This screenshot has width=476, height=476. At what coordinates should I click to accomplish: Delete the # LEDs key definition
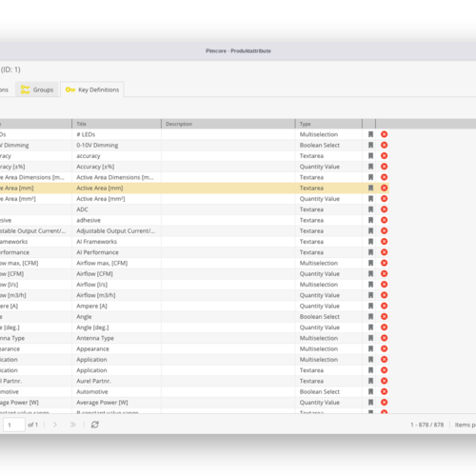pos(384,134)
